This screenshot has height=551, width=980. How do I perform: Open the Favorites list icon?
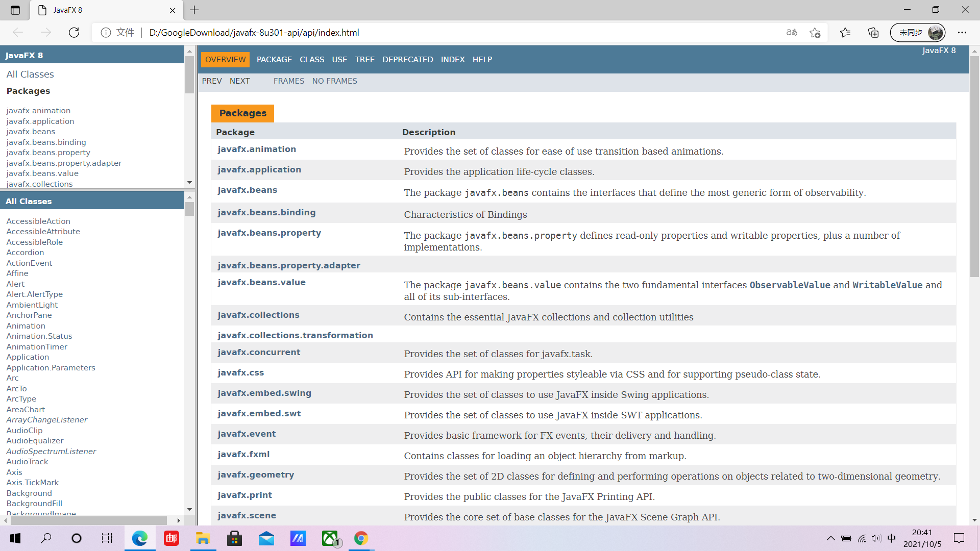[845, 33]
